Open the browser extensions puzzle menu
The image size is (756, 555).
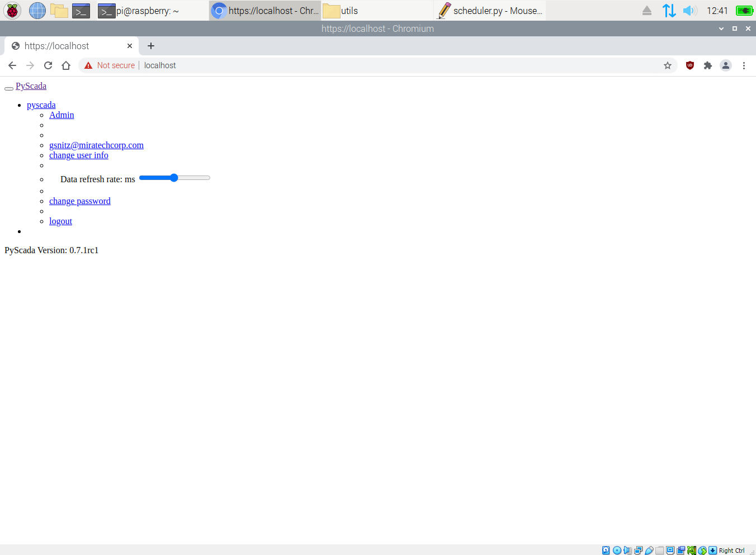click(707, 65)
